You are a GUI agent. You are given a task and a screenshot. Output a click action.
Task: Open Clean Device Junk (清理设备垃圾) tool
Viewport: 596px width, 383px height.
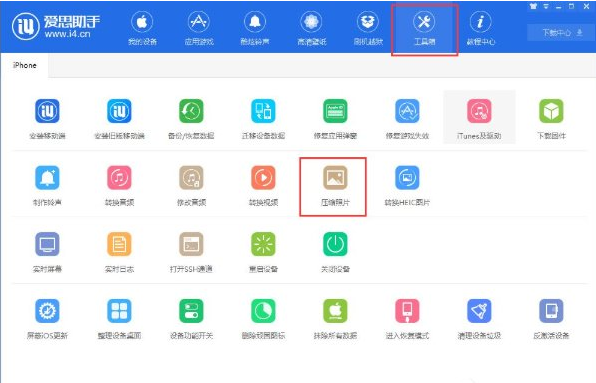coord(479,319)
